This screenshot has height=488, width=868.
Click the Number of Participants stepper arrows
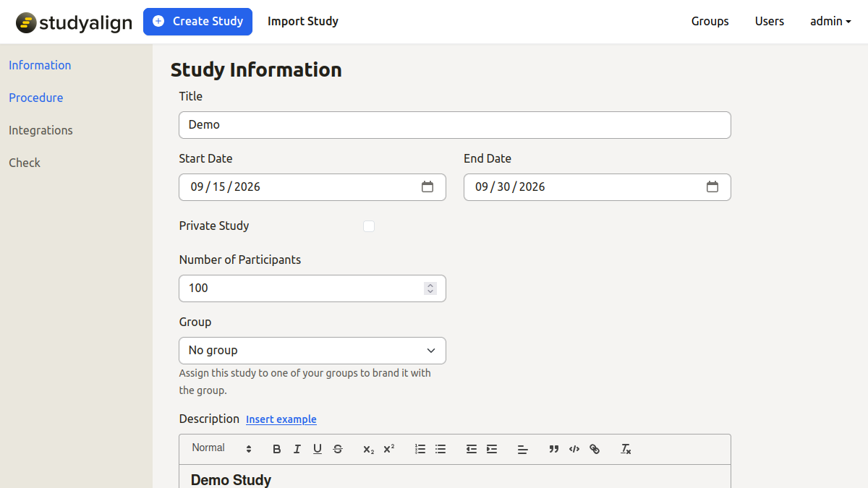click(430, 288)
